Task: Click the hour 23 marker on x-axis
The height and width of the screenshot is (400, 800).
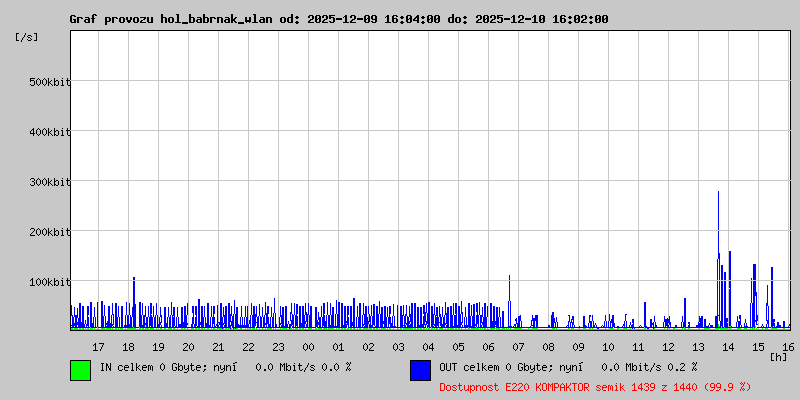Action: point(278,347)
